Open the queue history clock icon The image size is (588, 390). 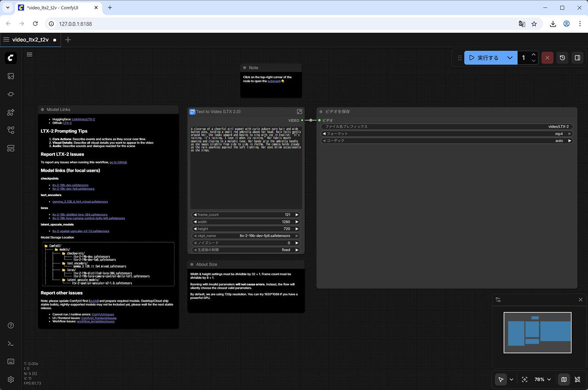pyautogui.click(x=562, y=58)
